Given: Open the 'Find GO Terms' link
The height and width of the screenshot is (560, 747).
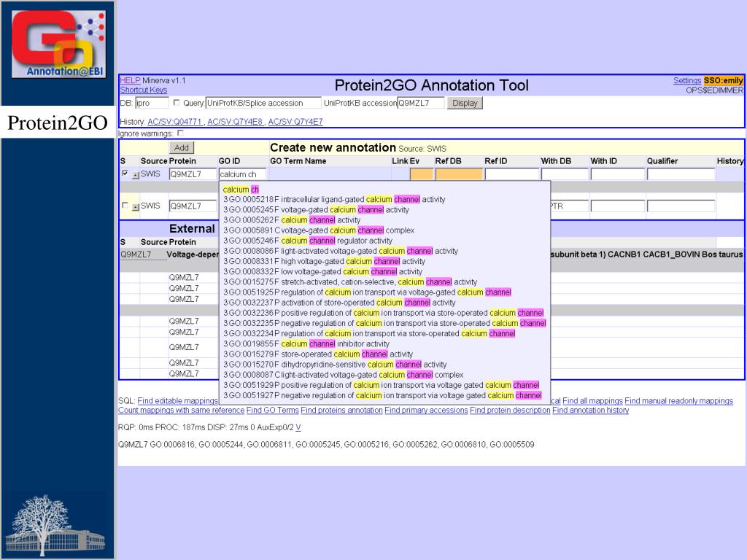Looking at the screenshot, I should [273, 411].
